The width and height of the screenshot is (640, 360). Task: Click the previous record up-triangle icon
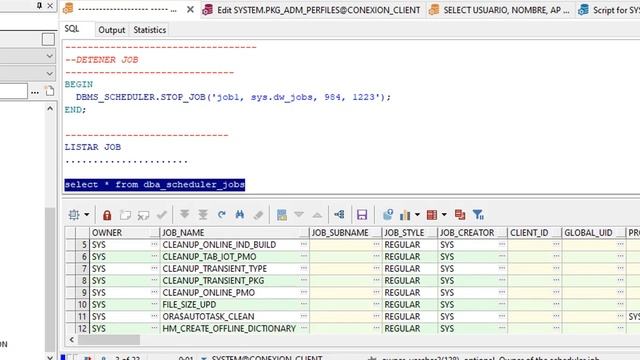[x=317, y=215]
